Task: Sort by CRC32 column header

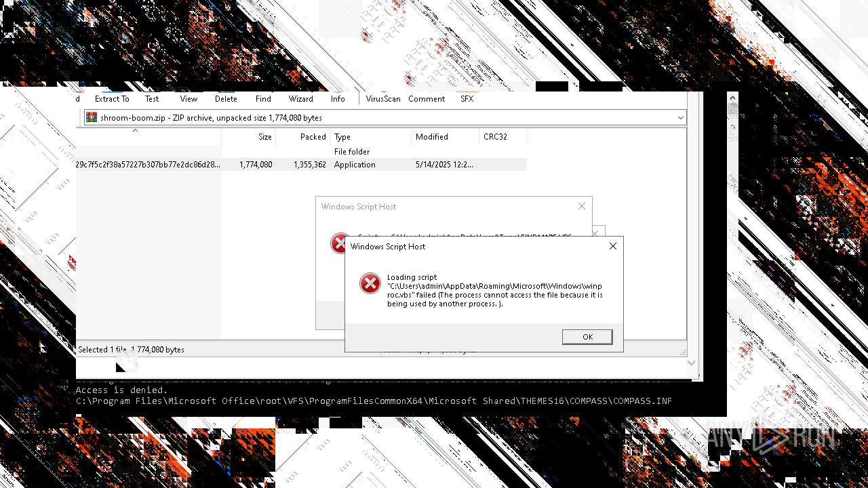Action: pyautogui.click(x=502, y=137)
